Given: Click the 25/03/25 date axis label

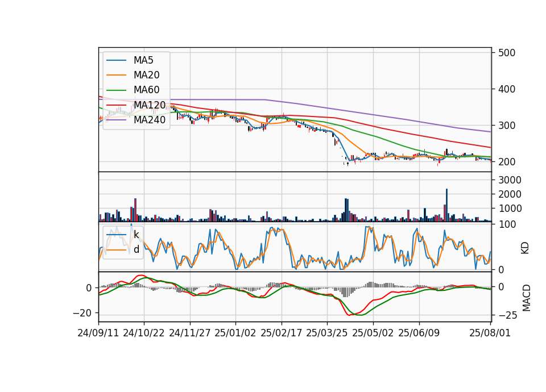Looking at the screenshot, I should click(326, 333).
